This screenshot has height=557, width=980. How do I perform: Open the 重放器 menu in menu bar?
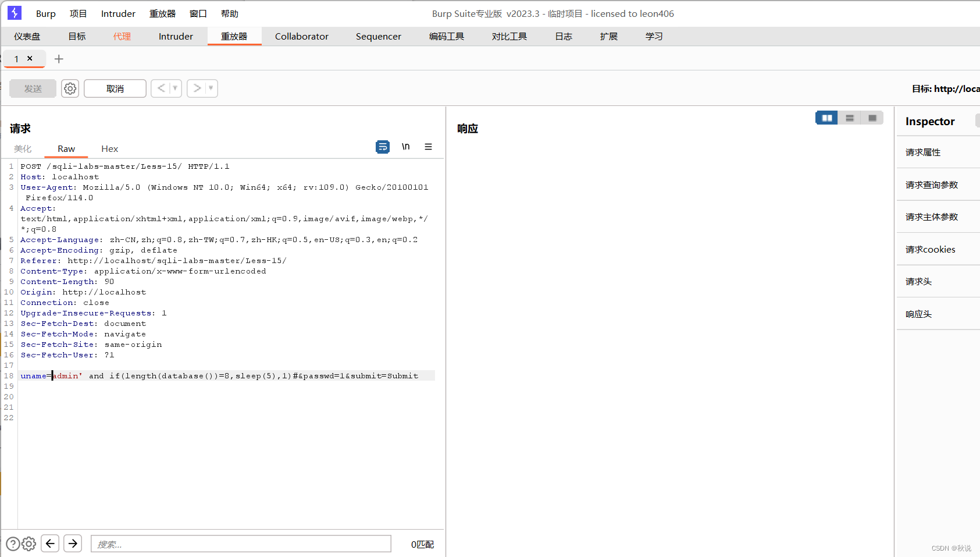(x=162, y=13)
